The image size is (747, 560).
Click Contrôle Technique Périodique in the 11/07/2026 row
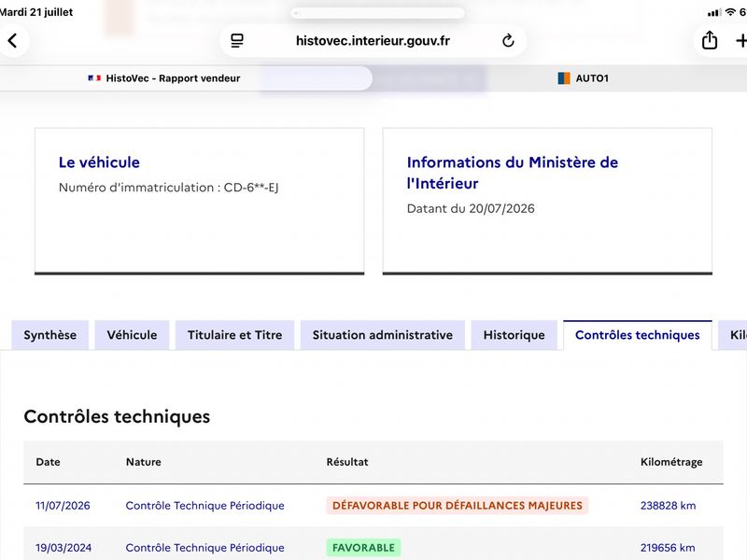[x=204, y=506]
